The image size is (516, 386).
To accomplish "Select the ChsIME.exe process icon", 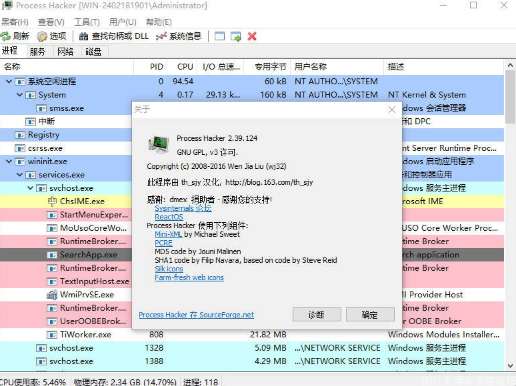I will (x=52, y=201).
